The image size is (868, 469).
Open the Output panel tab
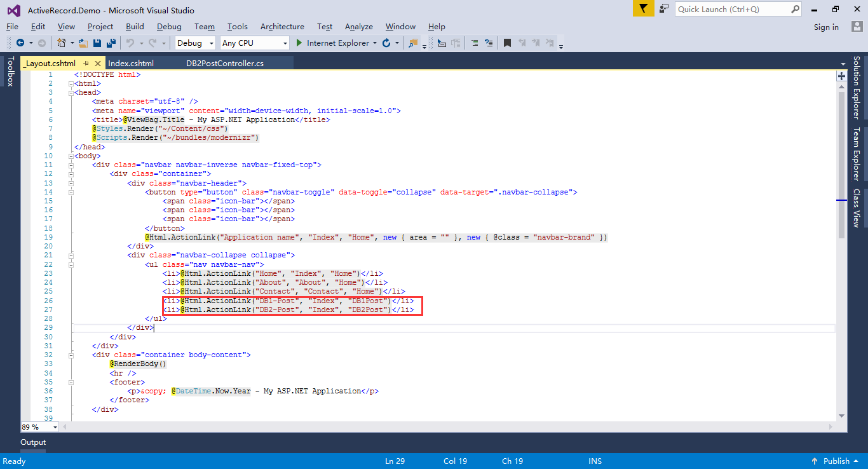pos(33,442)
